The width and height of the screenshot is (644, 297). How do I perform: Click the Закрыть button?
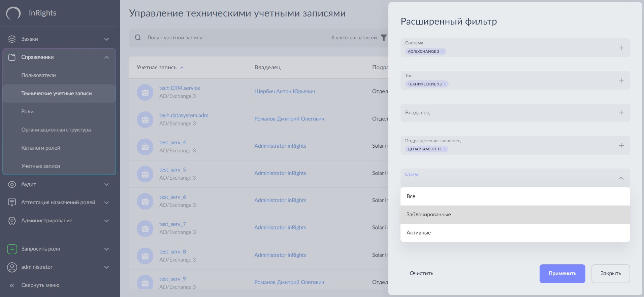point(610,273)
